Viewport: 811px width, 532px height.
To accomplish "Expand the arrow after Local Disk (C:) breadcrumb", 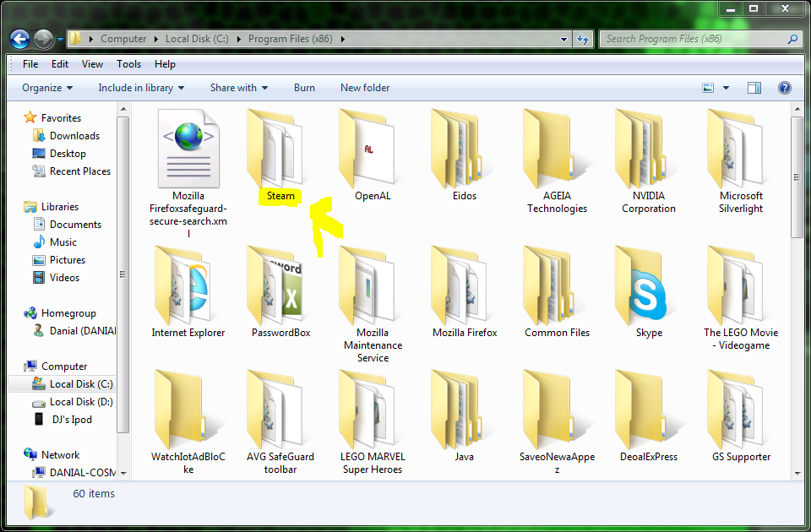I will click(239, 39).
